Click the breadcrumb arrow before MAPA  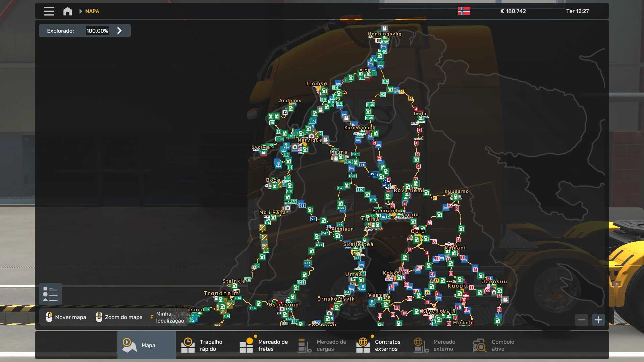click(80, 11)
